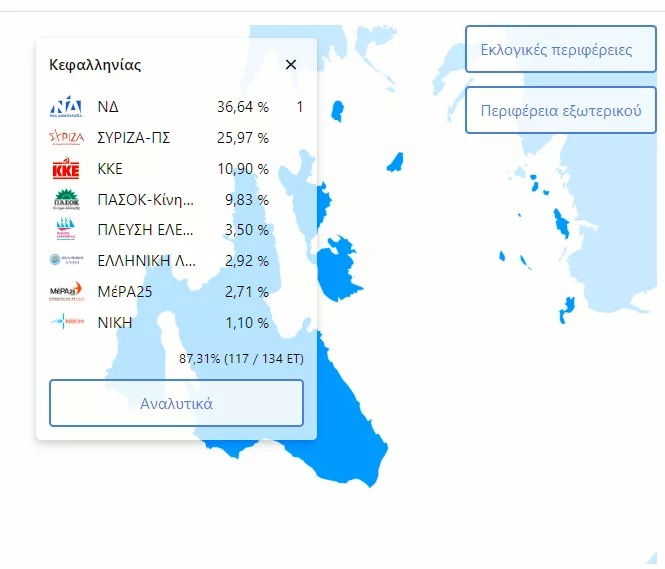Select the ΕΛΛΗΝΙΚΗ Λ... party name
Image resolution: width=665 pixels, height=569 pixels.
click(147, 261)
